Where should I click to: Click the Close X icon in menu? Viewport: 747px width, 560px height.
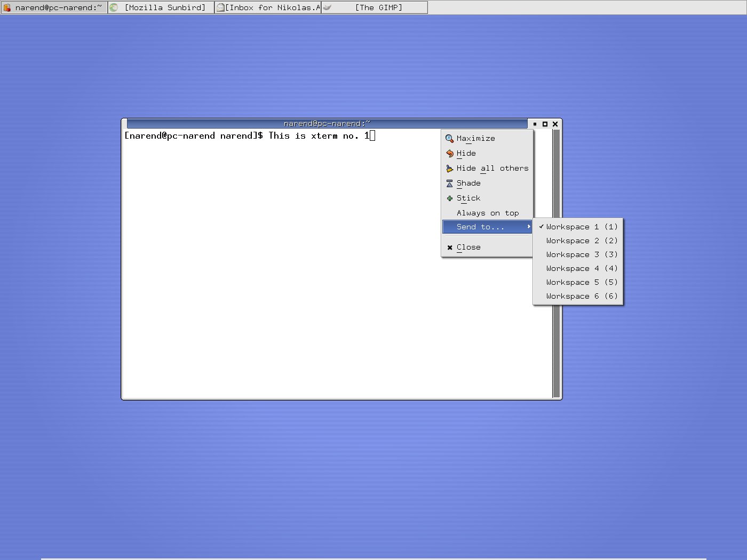coord(449,247)
